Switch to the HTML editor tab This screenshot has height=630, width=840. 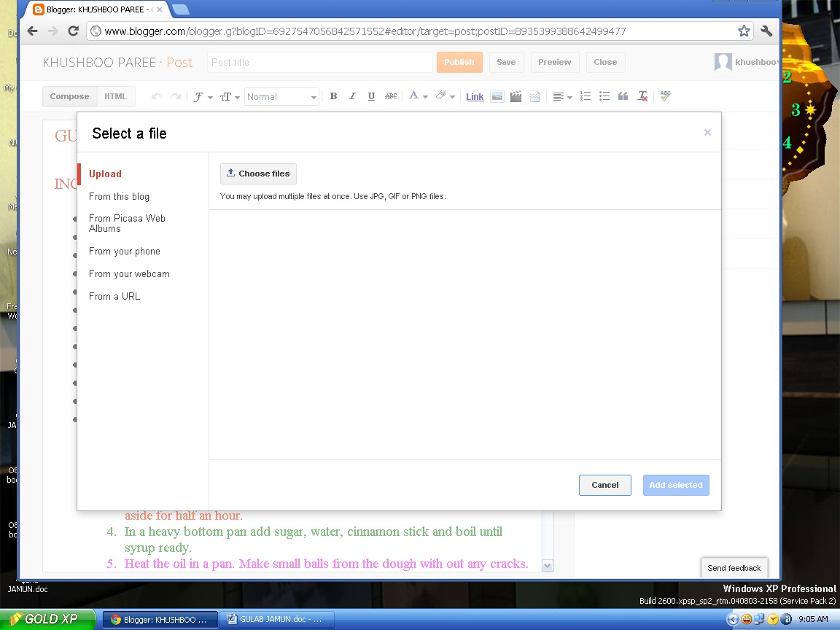[116, 96]
